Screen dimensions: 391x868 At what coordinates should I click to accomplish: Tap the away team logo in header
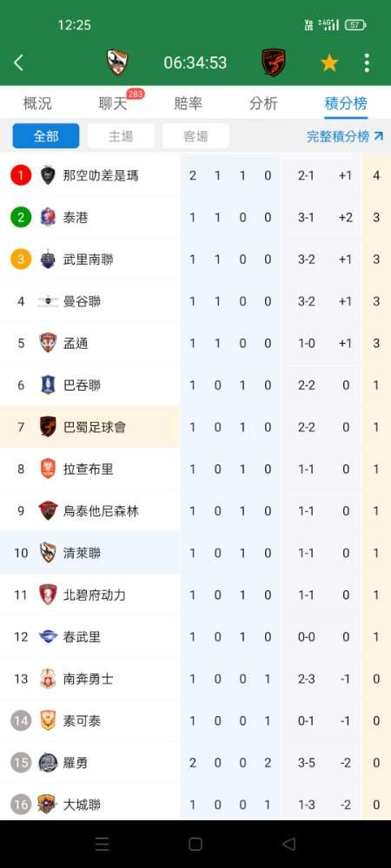273,62
